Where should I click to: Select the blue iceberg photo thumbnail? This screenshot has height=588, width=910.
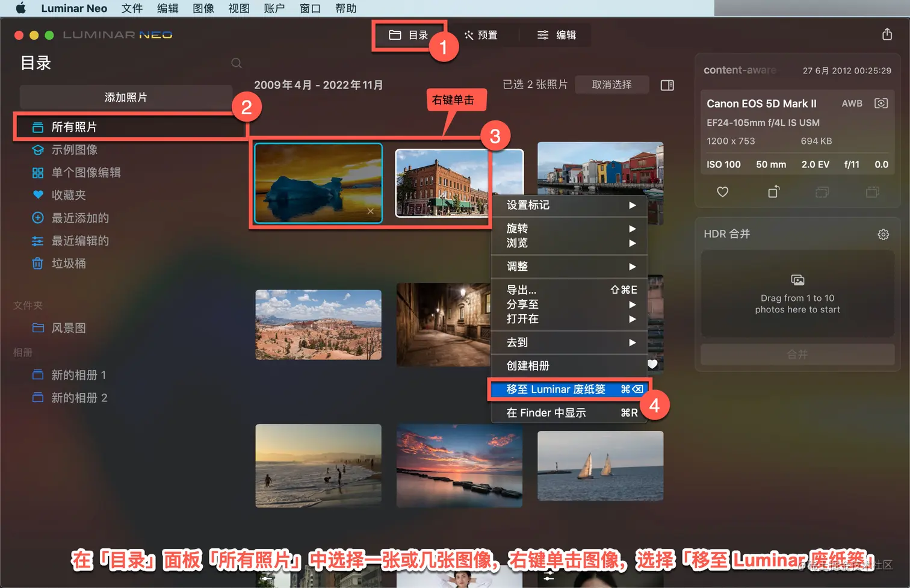(318, 183)
